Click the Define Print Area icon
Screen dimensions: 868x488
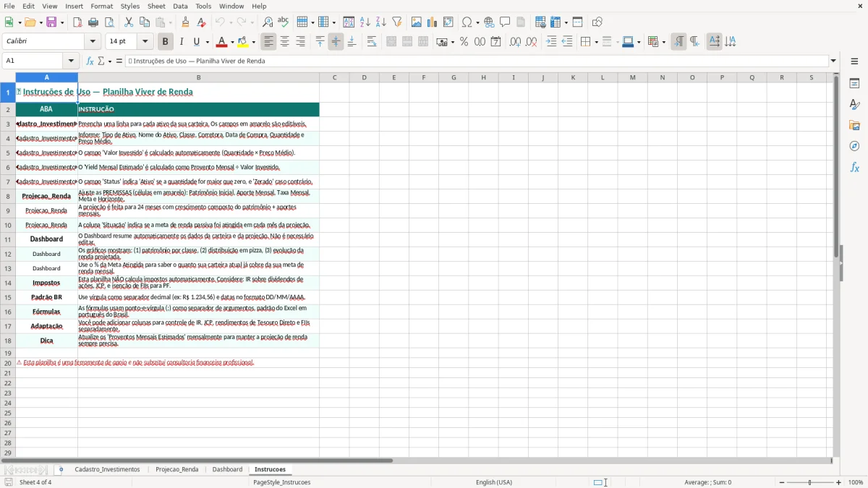coord(540,22)
